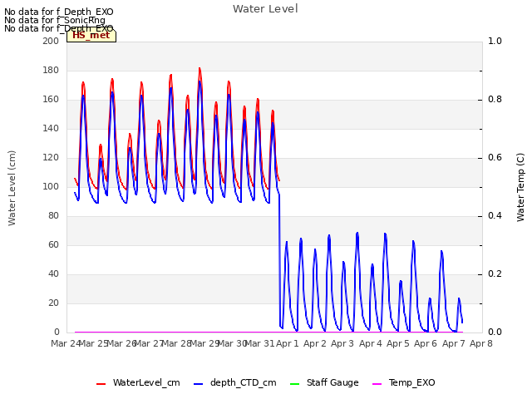Click the red WaterLevel_cm legend swatch
The image size is (532, 399).
[101, 384]
